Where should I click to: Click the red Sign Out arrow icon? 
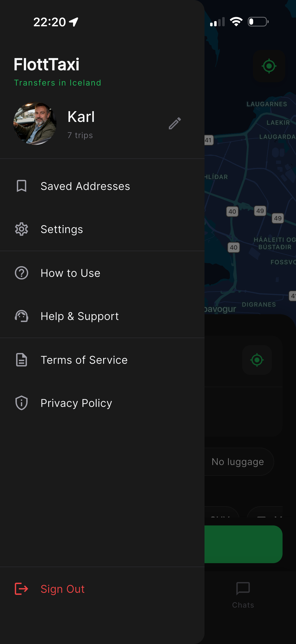(x=22, y=589)
